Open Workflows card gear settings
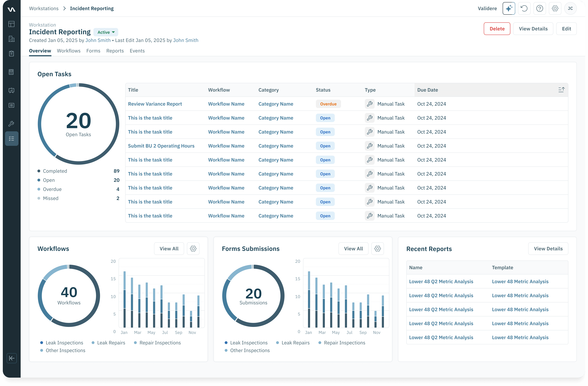588x386 pixels. click(193, 248)
